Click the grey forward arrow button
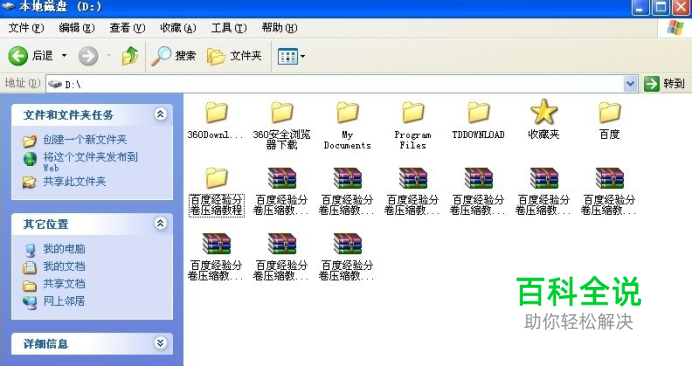Screen dimensions: 692x366 pos(88,56)
